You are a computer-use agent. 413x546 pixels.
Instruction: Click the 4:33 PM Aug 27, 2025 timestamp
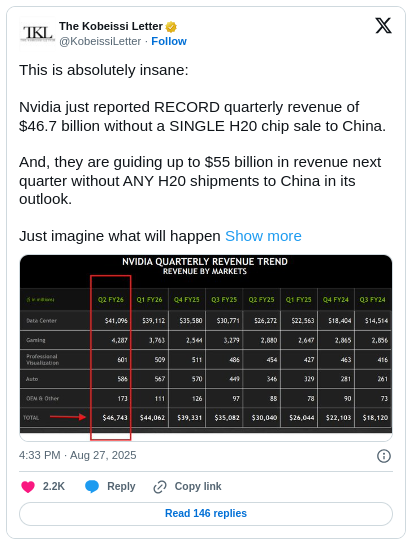pos(78,455)
